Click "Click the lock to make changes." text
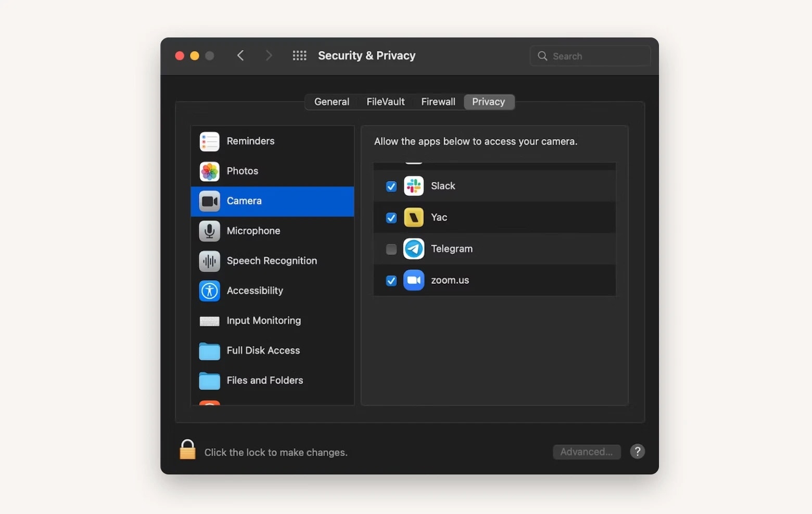 [x=276, y=453]
